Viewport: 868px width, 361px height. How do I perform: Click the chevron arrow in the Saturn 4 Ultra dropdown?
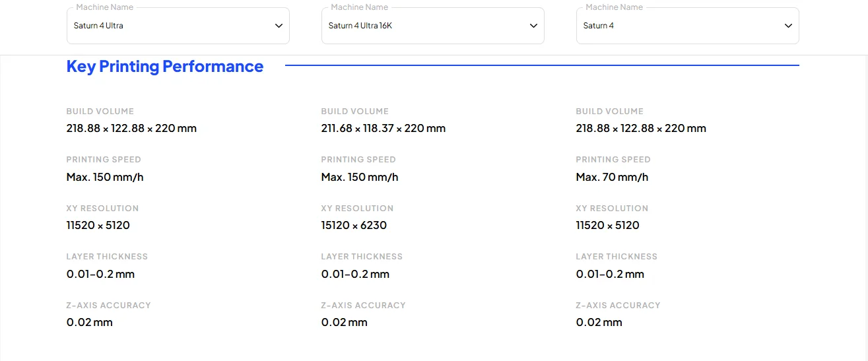(279, 26)
